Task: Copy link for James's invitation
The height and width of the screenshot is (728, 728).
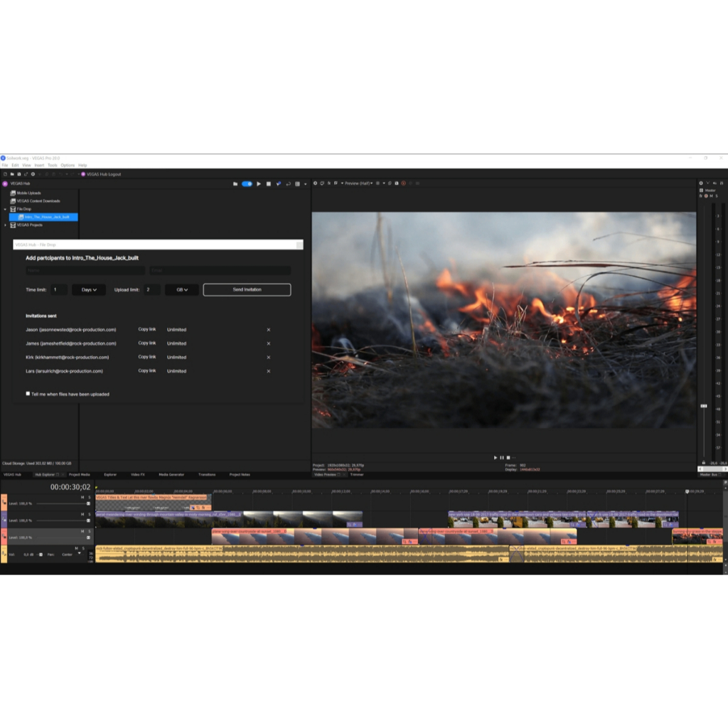Action: click(146, 343)
